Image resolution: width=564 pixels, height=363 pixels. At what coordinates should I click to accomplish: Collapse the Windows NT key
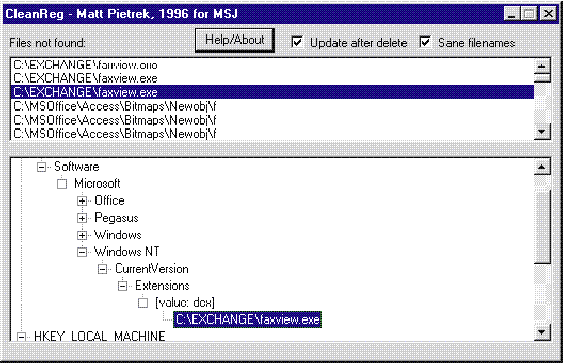82,252
